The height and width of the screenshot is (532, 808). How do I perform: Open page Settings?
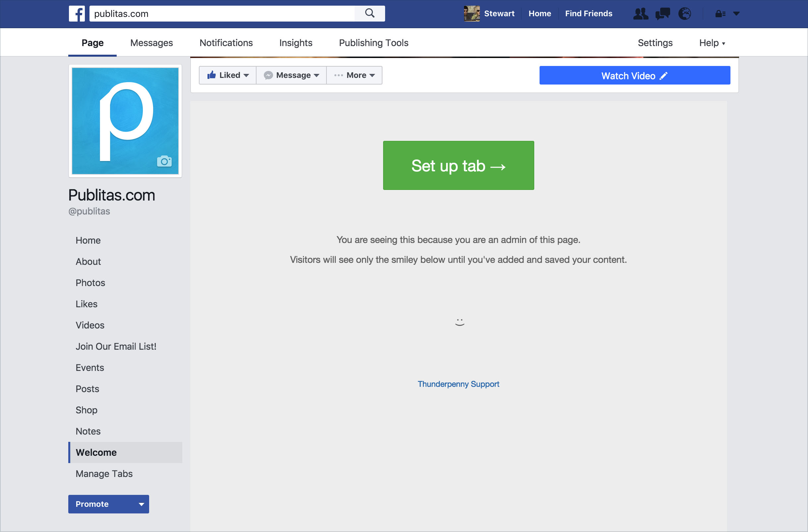[x=655, y=43]
